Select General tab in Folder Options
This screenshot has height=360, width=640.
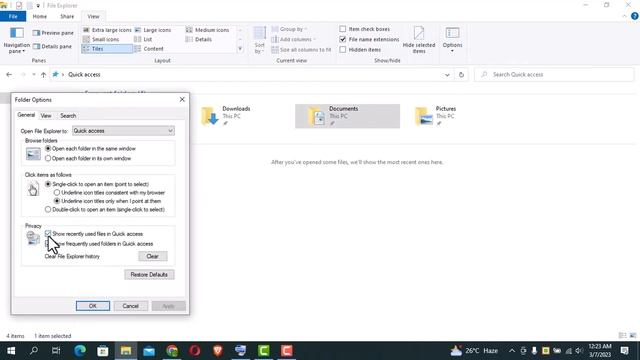[x=26, y=115]
